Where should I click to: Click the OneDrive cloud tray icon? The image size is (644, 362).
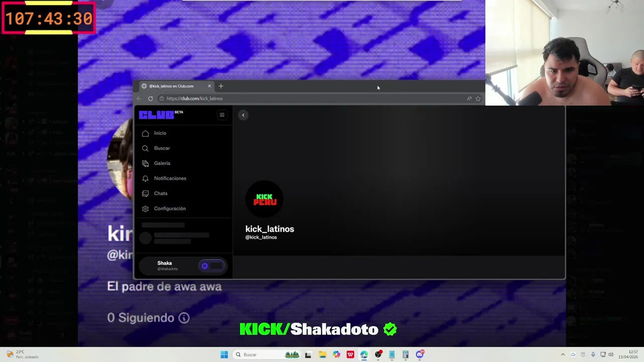click(573, 354)
